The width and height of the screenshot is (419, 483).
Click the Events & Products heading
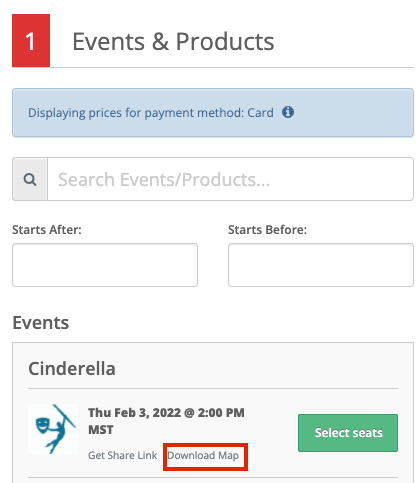pos(173,42)
